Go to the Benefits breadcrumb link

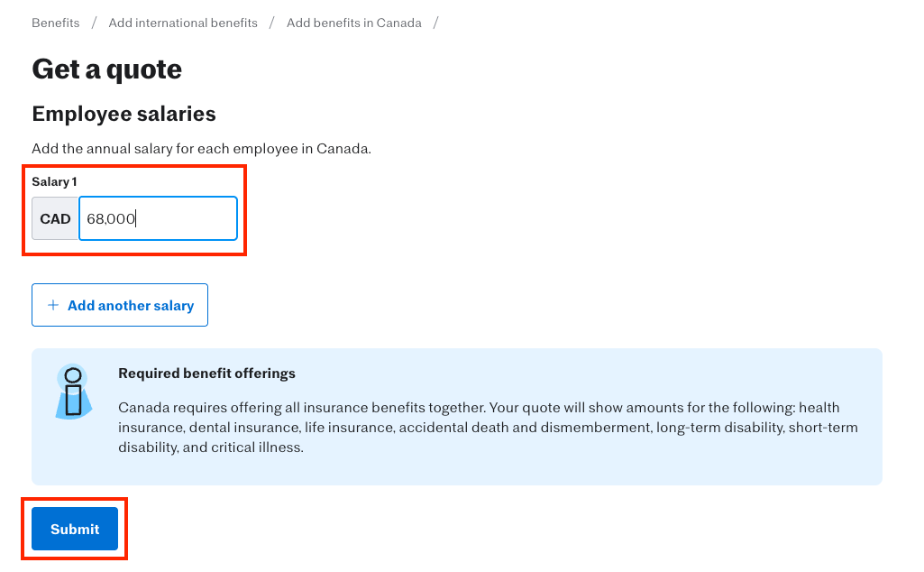pos(55,23)
